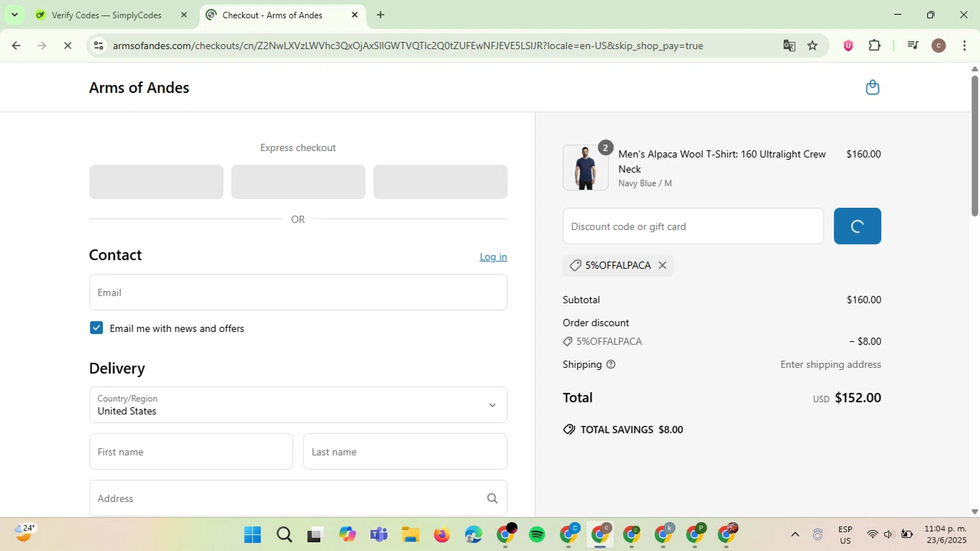This screenshot has height=551, width=980.
Task: Close the Verify Codes SimplyCodes tab
Action: (x=184, y=14)
